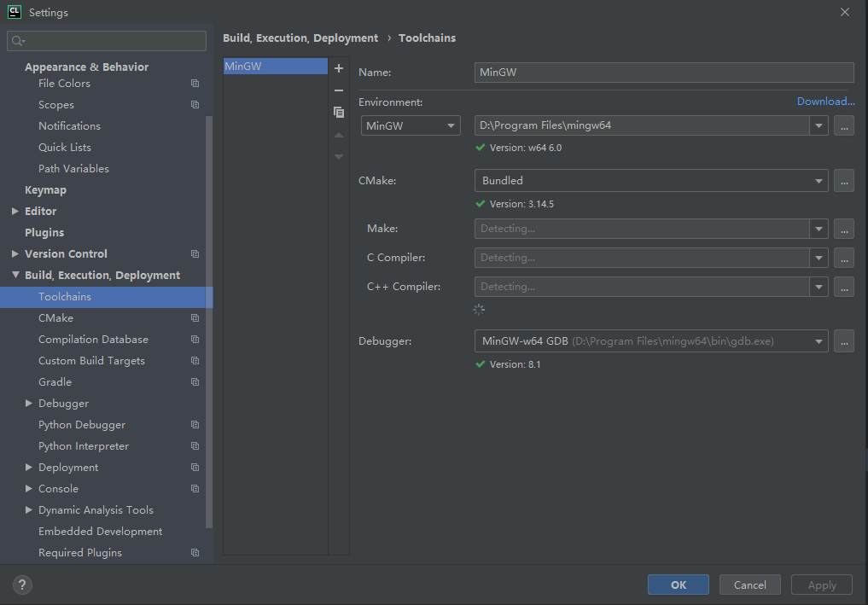Click the Cancel button
The height and width of the screenshot is (605, 868).
[749, 585]
